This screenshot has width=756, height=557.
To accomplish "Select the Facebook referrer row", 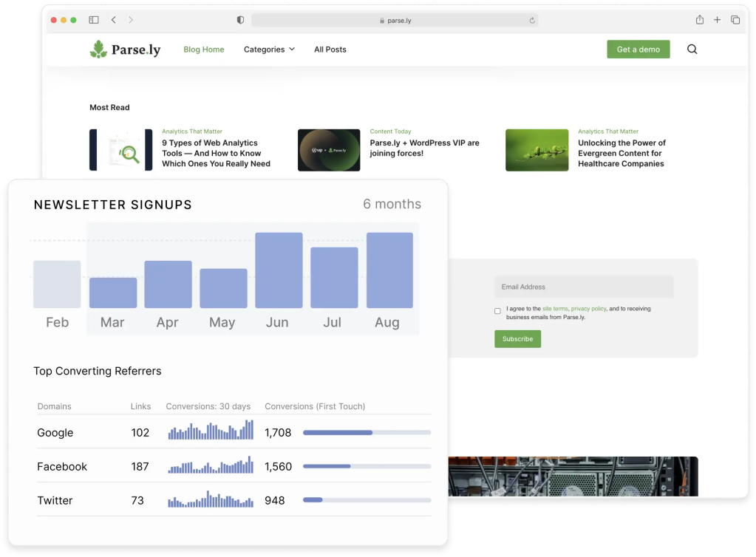I will coord(234,466).
